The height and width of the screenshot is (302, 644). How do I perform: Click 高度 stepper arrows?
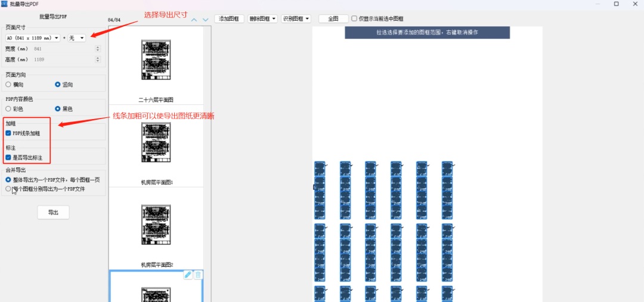tap(98, 60)
